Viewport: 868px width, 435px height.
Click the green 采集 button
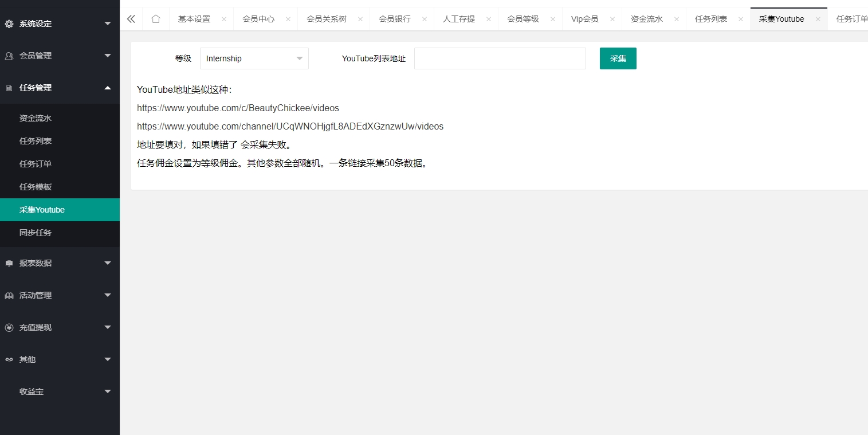point(618,58)
